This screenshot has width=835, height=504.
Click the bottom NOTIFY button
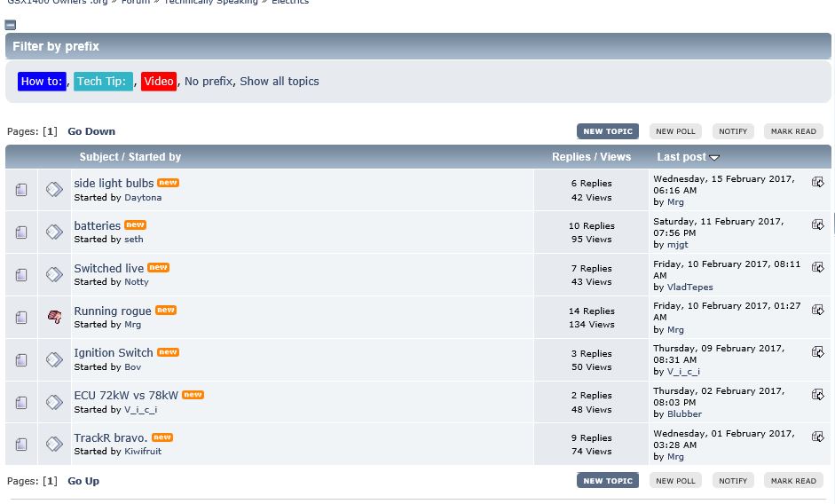click(x=733, y=481)
